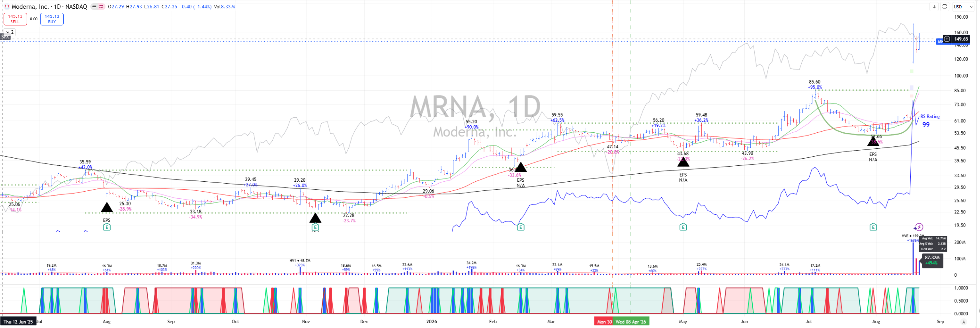
Task: Click the 145.13 BUY button
Action: [x=52, y=19]
